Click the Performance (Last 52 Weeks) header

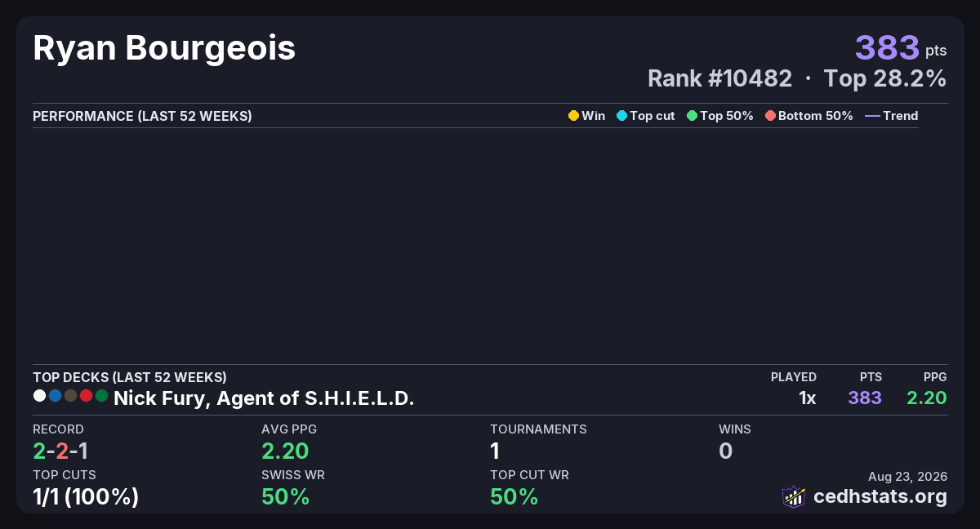click(142, 116)
